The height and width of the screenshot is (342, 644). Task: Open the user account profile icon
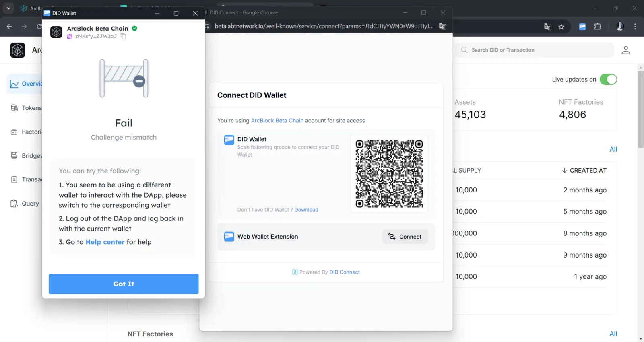point(625,50)
